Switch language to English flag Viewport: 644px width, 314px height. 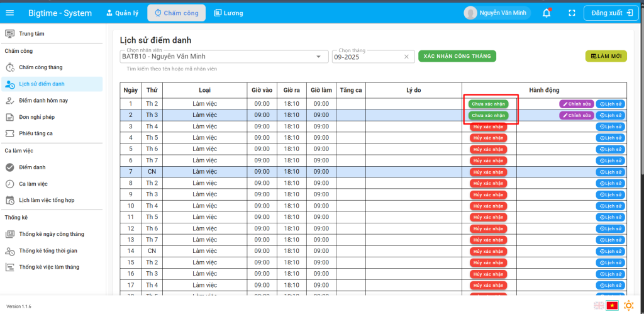tap(599, 305)
